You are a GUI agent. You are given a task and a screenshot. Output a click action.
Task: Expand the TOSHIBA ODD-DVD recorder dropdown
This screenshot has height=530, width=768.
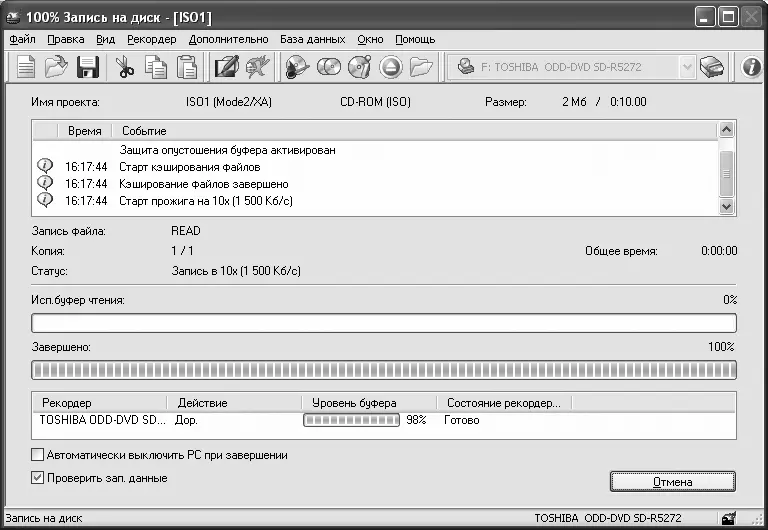coord(686,67)
